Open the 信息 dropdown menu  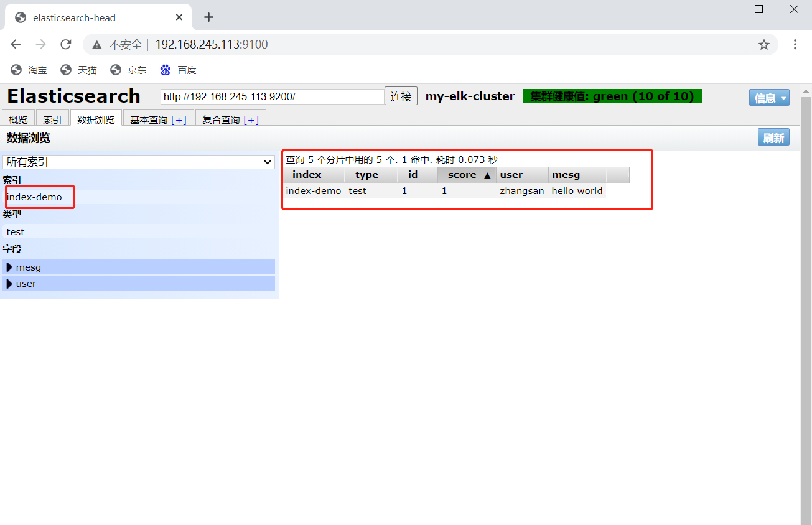click(x=769, y=98)
